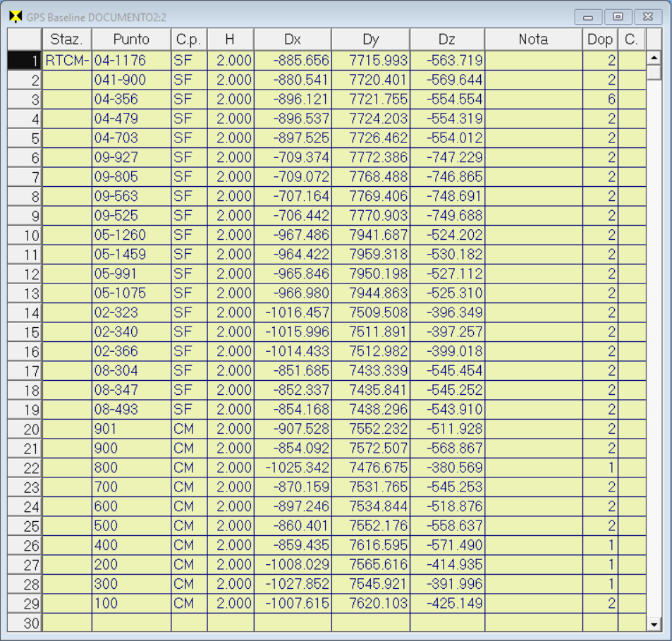
Task: Select the Dz column header
Action: [x=447, y=39]
